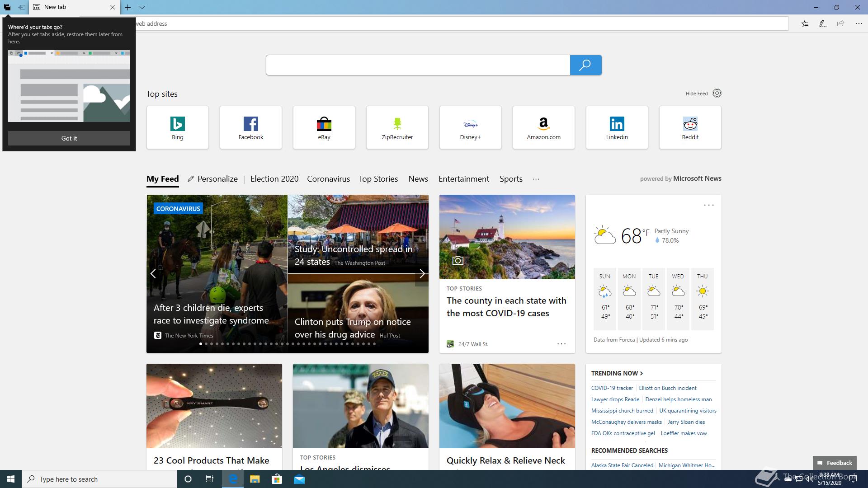868x488 pixels.
Task: Click the set these tabs aside icon
Action: point(22,7)
